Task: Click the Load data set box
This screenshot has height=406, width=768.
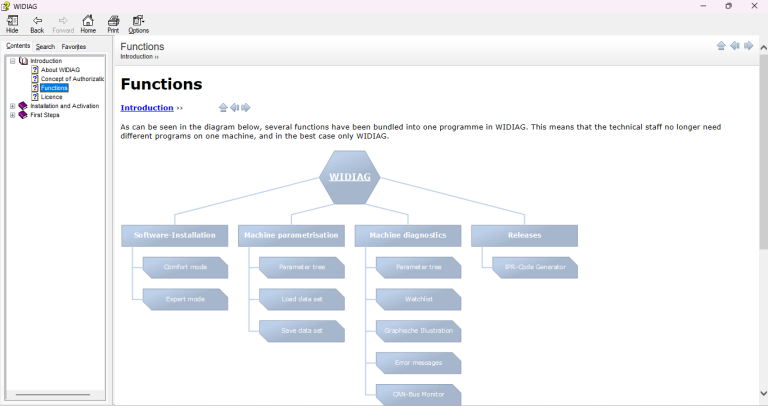Action: pos(302,299)
